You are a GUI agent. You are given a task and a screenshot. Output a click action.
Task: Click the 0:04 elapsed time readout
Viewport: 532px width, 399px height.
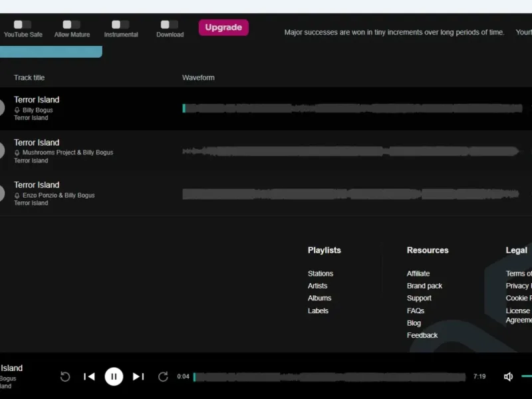click(x=183, y=376)
